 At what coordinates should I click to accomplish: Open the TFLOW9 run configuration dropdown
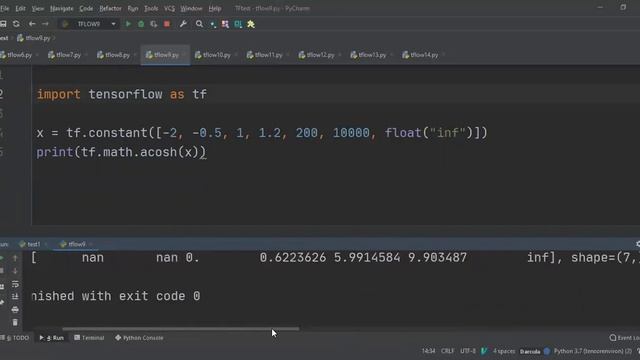pyautogui.click(x=89, y=24)
